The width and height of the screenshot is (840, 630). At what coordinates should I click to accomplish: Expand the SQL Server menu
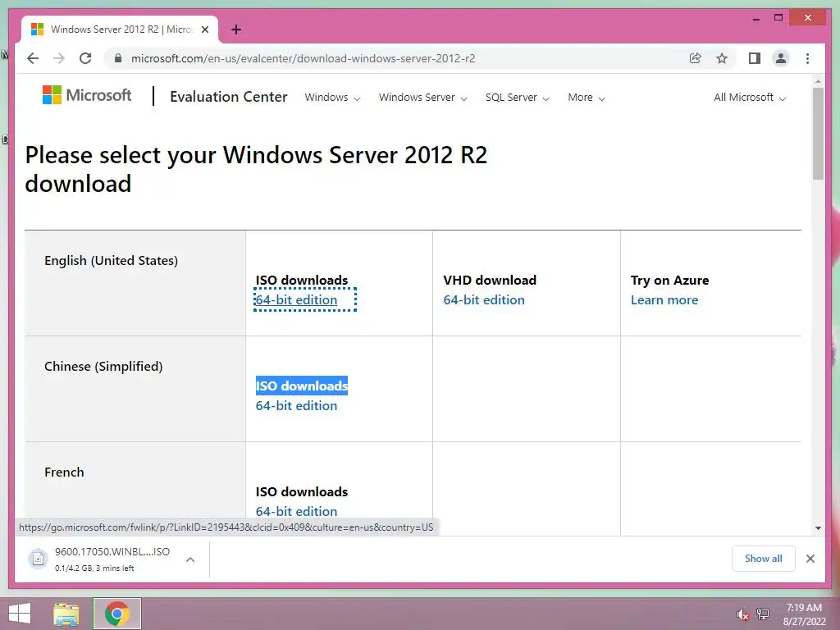(x=517, y=98)
